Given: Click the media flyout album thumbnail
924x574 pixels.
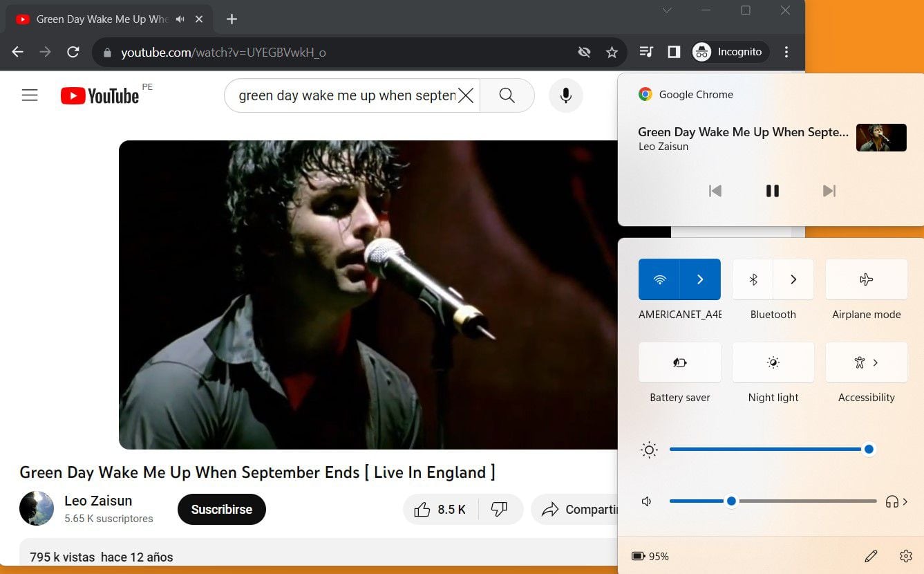Looking at the screenshot, I should [881, 138].
